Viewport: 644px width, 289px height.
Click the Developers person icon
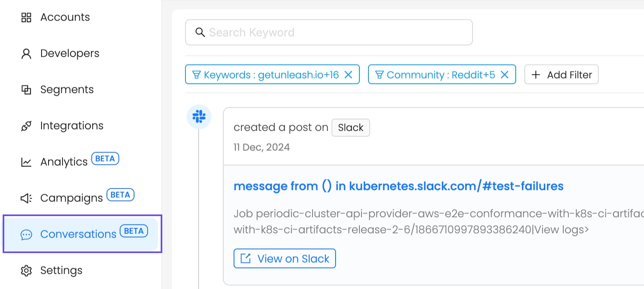(26, 54)
